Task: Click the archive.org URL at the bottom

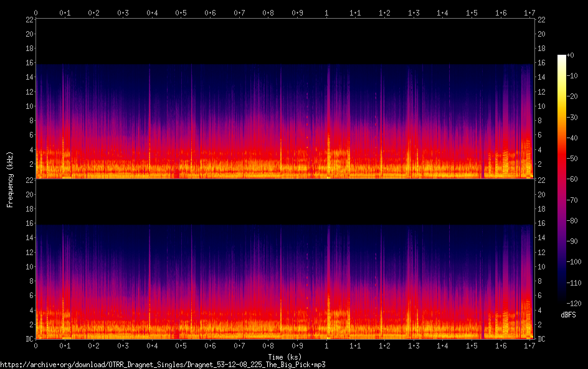Action: click(163, 364)
